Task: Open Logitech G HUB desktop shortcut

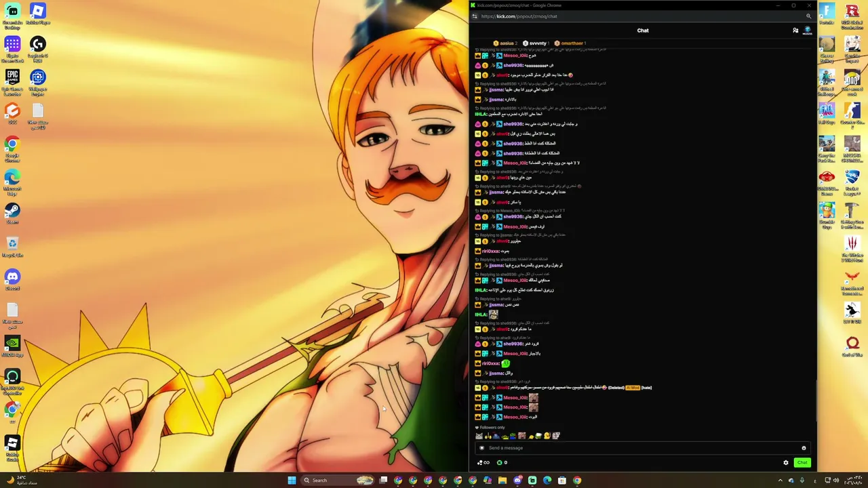Action: pos(38,47)
